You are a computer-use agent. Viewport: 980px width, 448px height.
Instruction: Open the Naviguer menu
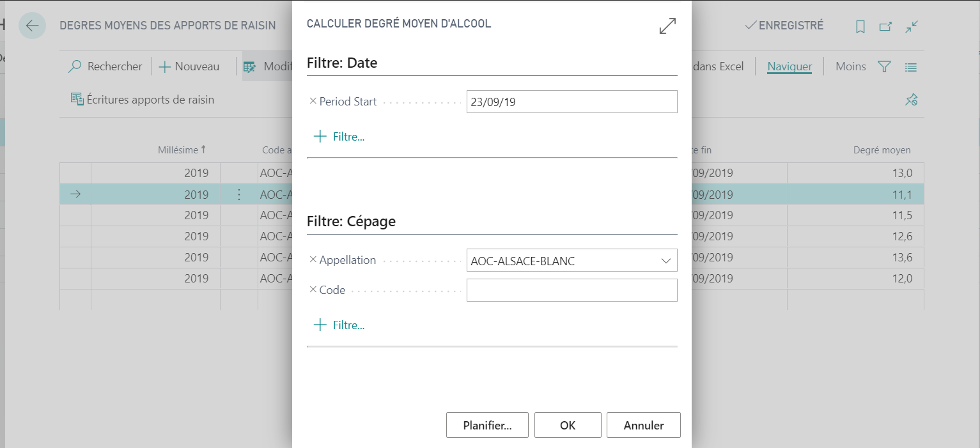789,66
